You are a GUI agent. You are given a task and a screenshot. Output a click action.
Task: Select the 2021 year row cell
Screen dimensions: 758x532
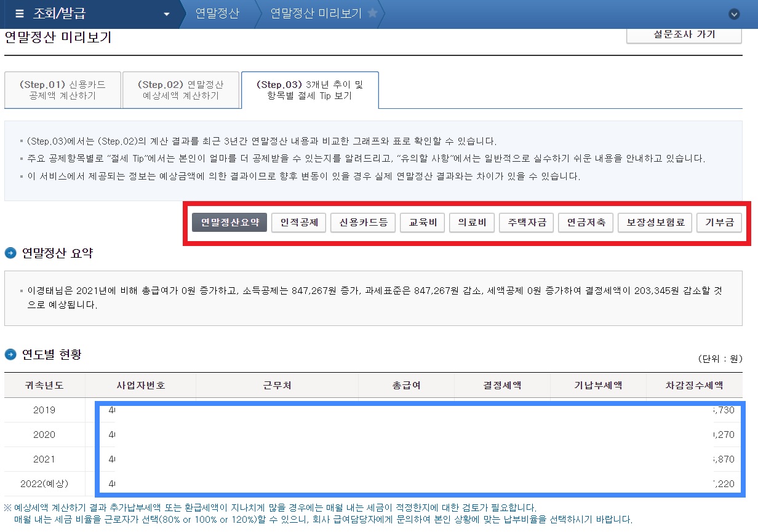(44, 459)
